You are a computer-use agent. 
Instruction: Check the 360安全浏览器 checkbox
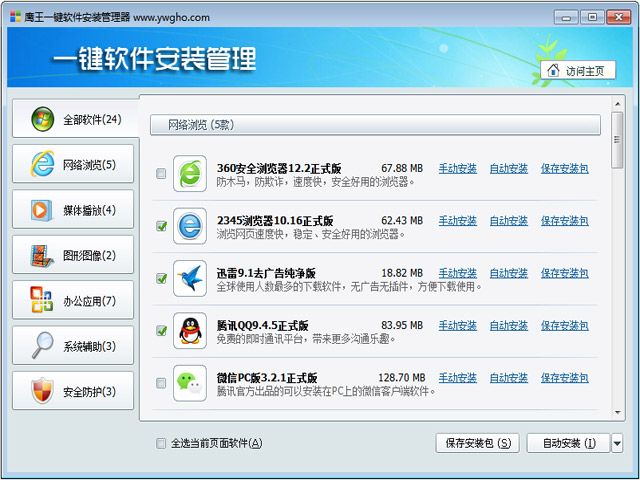coord(161,173)
